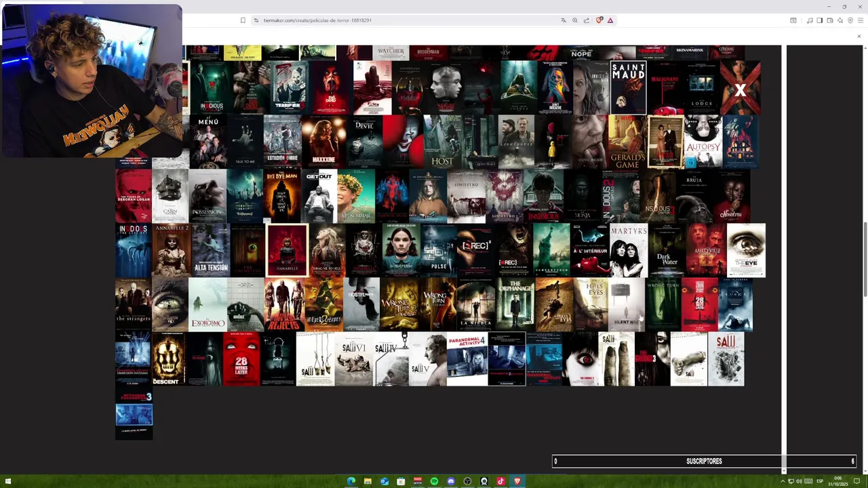Open the Brave playlist music-note icon
The width and height of the screenshot is (868, 488).
(x=809, y=20)
